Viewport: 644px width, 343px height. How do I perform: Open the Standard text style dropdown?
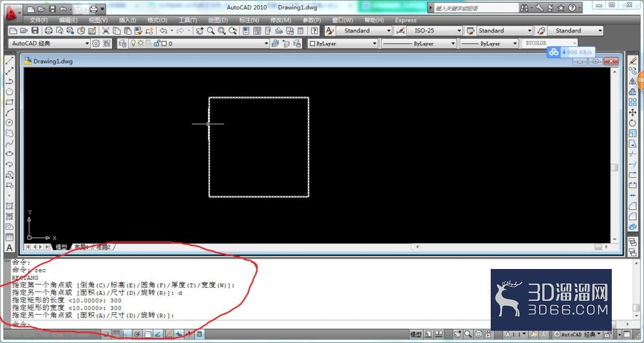coord(365,31)
